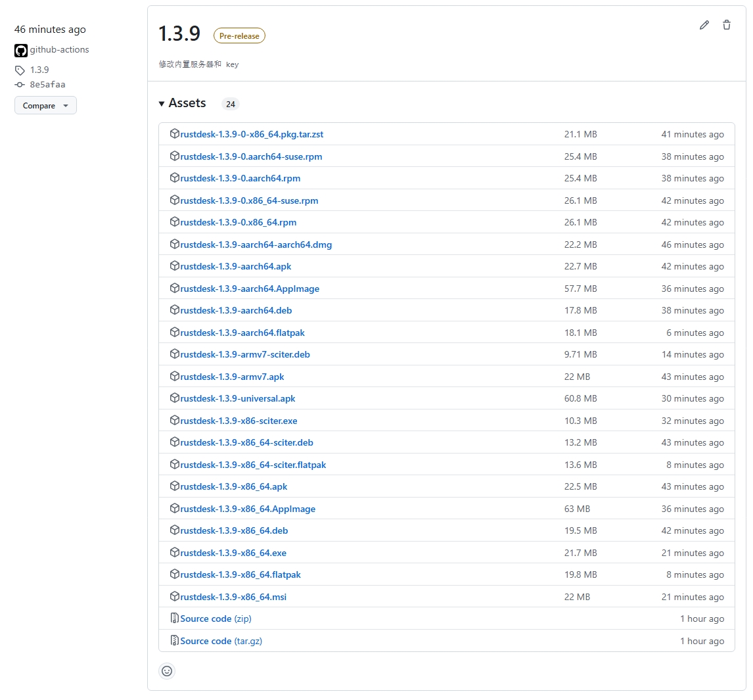Click package icon for x86_64-sciter.flatpak asset
This screenshot has height=700, width=753.
pos(175,464)
